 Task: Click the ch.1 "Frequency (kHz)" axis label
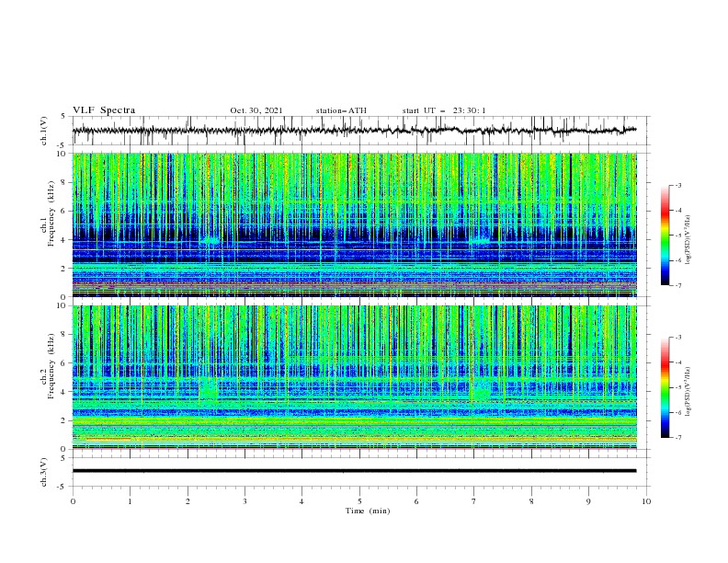pyautogui.click(x=51, y=212)
